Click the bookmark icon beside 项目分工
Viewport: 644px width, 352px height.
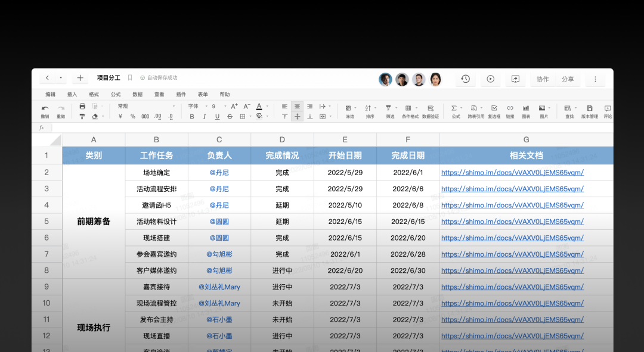[130, 77]
